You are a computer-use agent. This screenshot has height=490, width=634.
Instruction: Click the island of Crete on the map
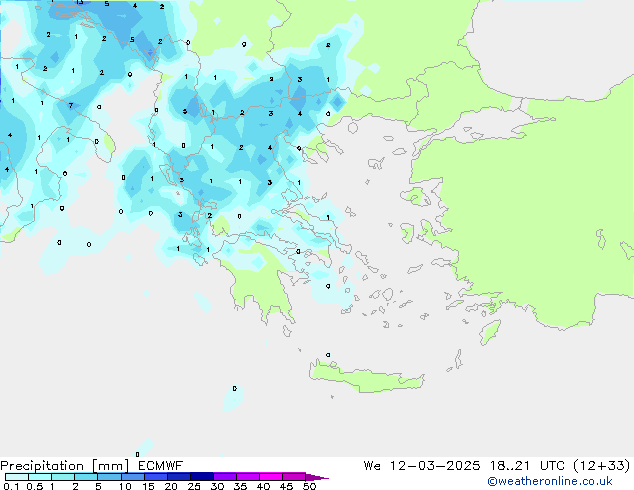click(368, 378)
